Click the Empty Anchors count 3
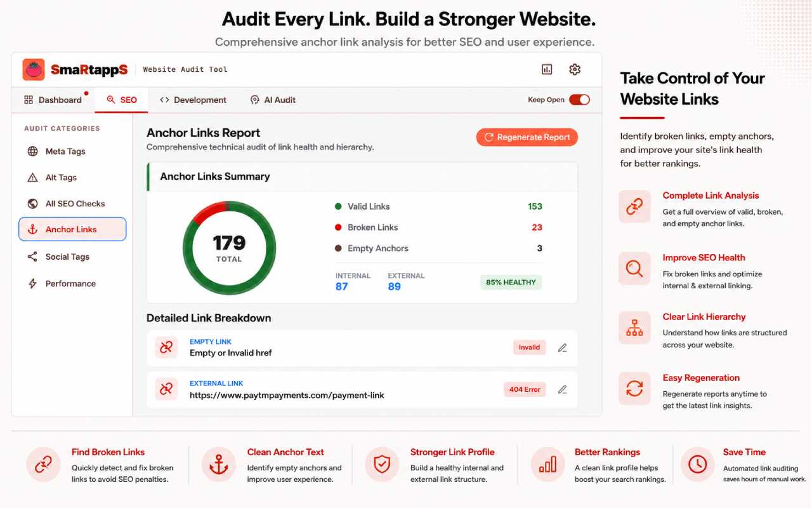 pyautogui.click(x=540, y=248)
